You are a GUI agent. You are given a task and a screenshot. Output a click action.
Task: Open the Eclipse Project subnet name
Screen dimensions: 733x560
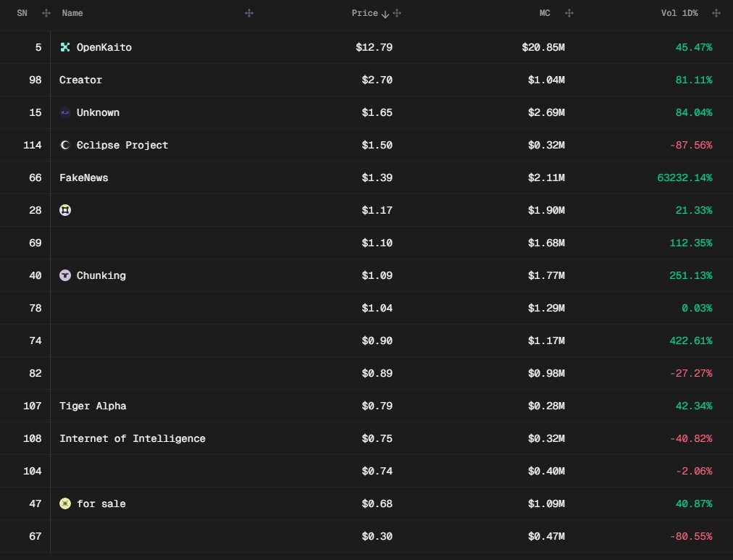pos(122,146)
